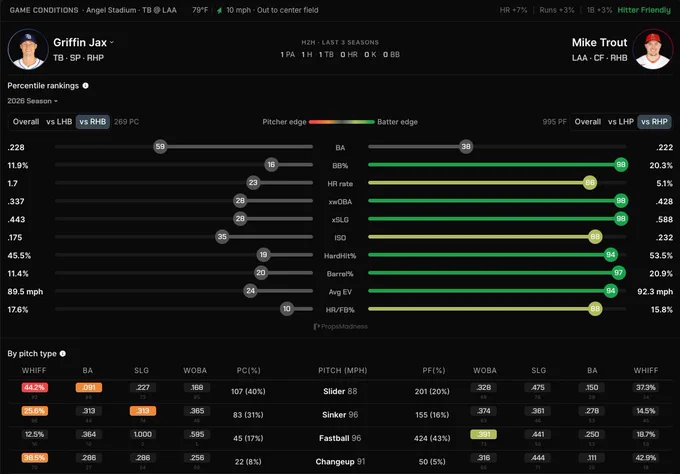
Task: Click Mike Trout's 20.3% BB value
Action: (661, 165)
